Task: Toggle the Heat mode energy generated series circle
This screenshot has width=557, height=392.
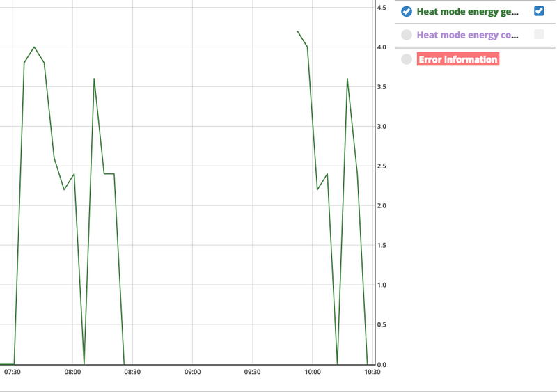Action: [407, 11]
